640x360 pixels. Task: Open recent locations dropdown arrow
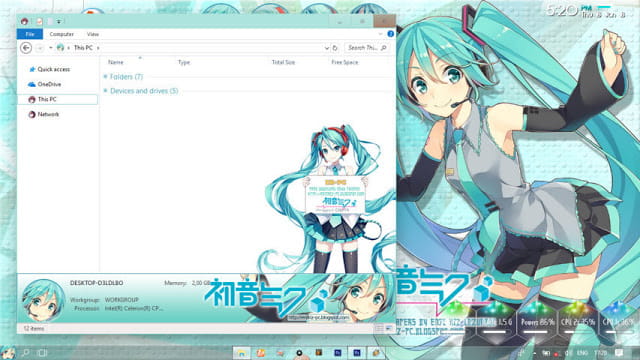[51, 48]
